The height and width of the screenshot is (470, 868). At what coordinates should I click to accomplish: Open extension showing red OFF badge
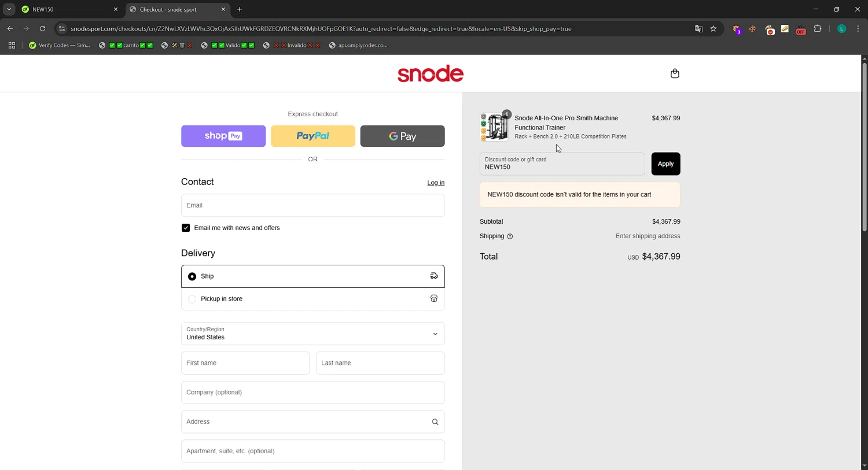801,29
